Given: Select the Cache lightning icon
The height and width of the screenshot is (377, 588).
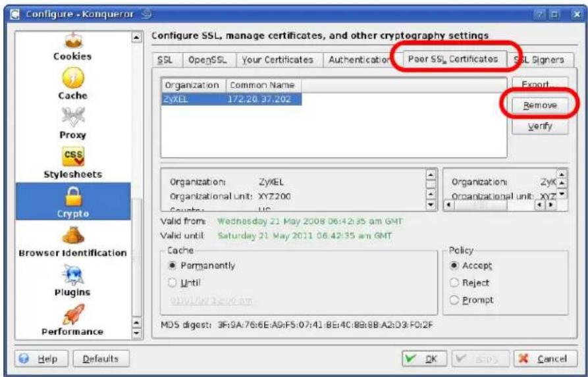Looking at the screenshot, I should (72, 78).
